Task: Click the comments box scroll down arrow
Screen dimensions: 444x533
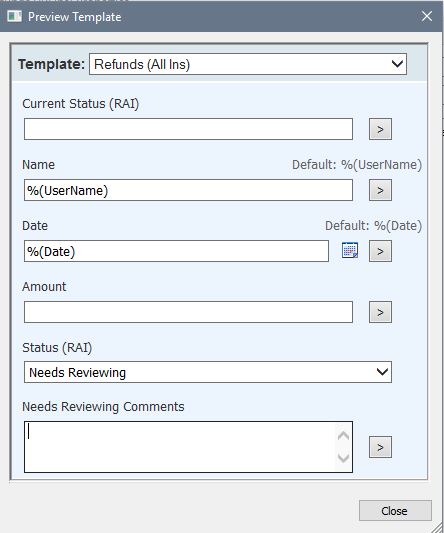Action: (x=343, y=458)
